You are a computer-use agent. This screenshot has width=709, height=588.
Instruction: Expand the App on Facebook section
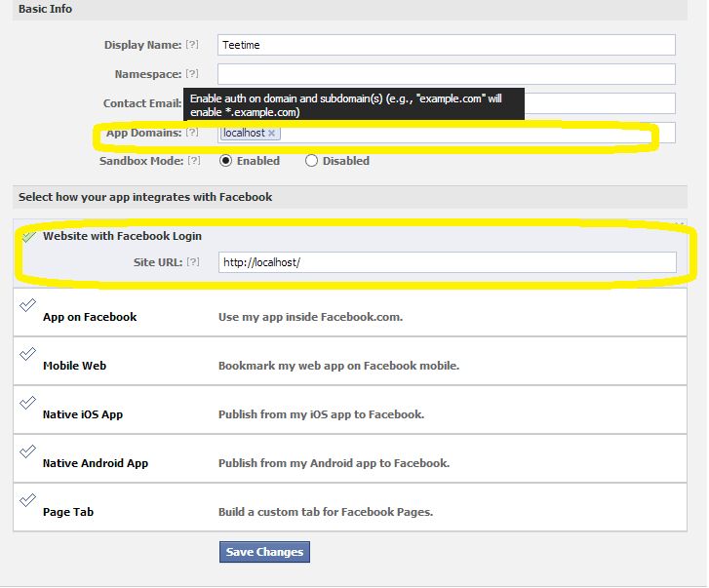(x=350, y=312)
